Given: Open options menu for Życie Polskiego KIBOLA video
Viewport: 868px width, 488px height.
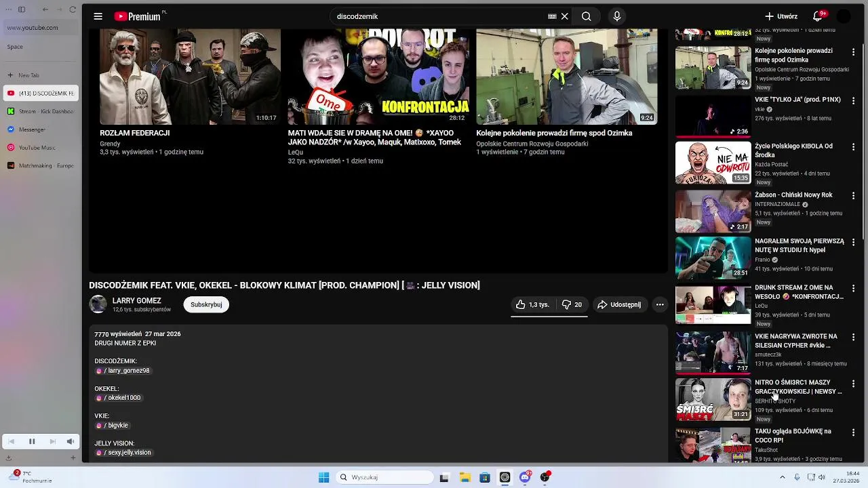Looking at the screenshot, I should pos(853,147).
